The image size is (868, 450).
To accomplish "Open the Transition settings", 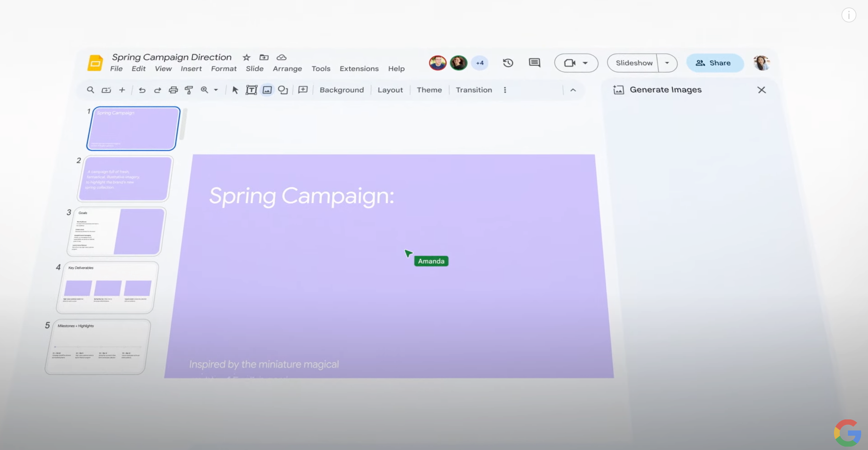I will [474, 90].
